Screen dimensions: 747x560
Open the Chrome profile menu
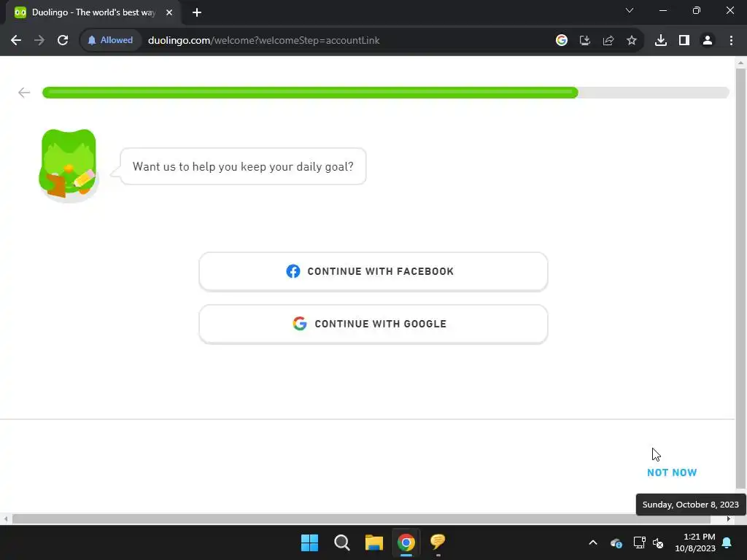(x=708, y=40)
